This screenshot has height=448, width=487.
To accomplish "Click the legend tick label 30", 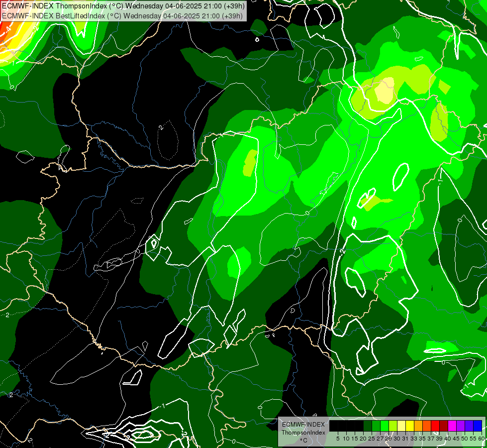I will (x=397, y=439).
